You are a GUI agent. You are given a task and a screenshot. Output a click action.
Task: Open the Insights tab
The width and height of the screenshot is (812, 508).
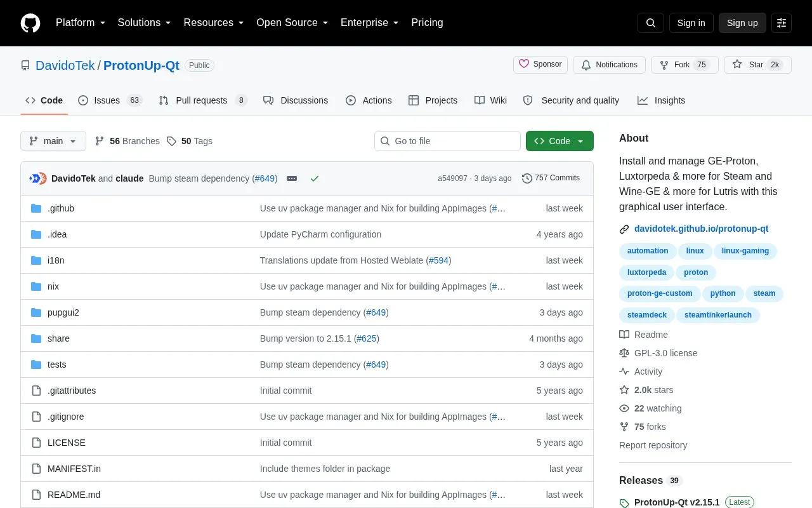(x=662, y=100)
